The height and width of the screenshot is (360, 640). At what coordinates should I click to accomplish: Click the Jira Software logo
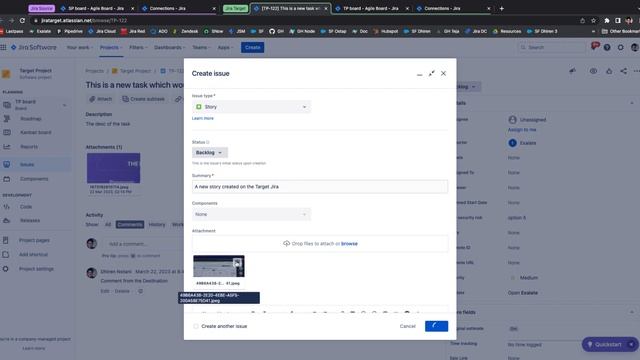coord(34,47)
